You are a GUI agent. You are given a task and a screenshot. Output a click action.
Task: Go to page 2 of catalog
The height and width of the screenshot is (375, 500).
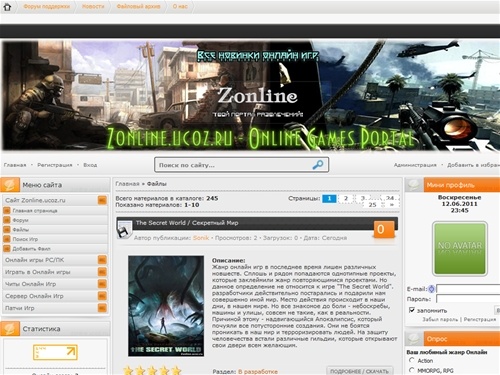(346, 199)
